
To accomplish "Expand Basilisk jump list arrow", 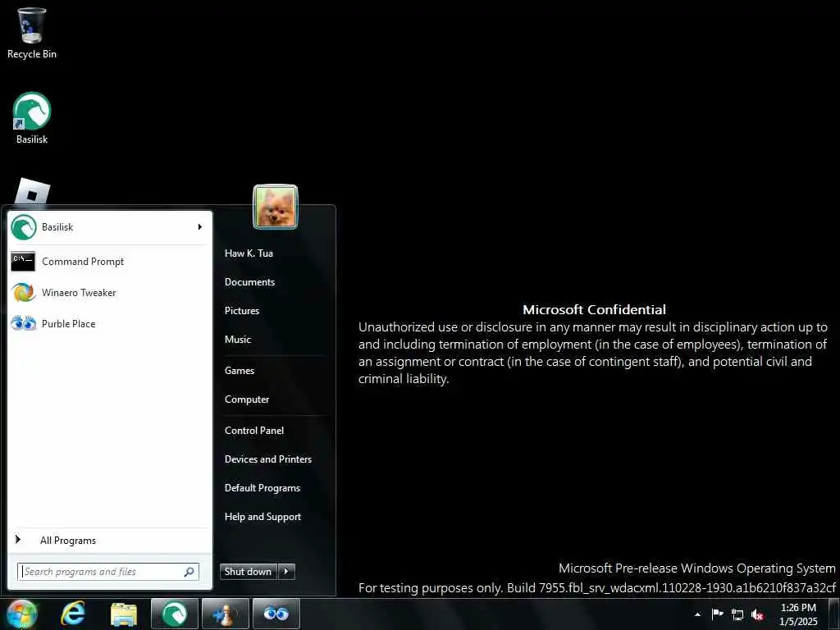I will (200, 227).
